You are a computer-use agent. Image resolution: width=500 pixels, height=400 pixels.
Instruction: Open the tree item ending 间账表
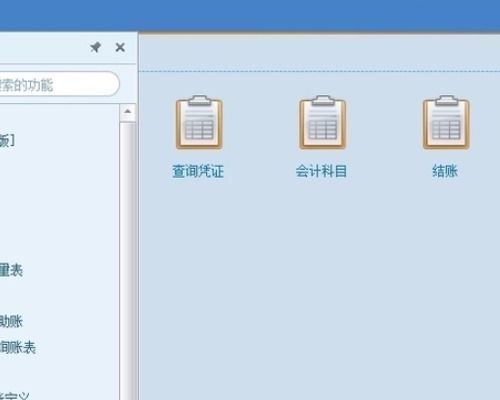tap(17, 347)
